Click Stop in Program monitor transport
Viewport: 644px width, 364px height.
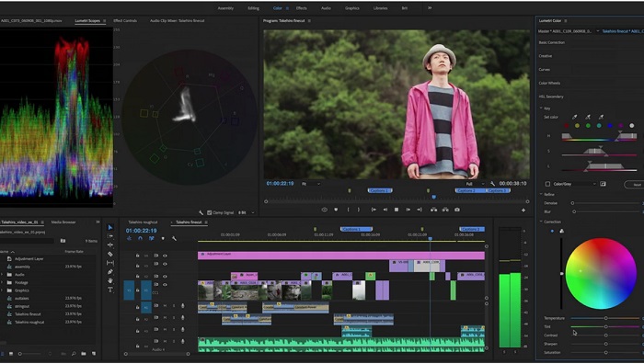pos(397,210)
